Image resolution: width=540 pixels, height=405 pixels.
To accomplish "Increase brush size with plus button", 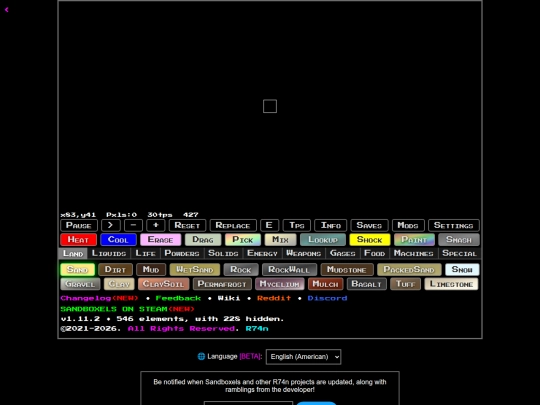I will coord(156,225).
